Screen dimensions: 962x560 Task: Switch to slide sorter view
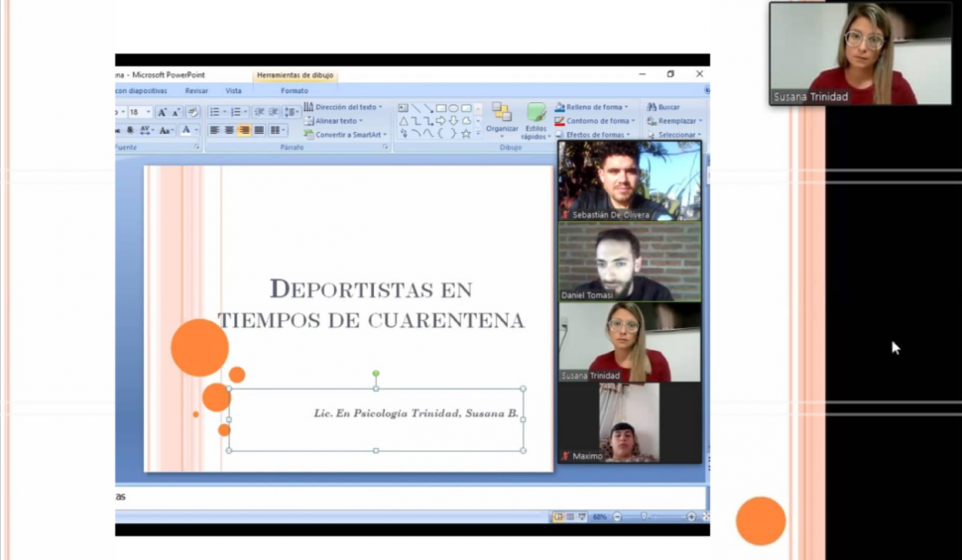(570, 516)
